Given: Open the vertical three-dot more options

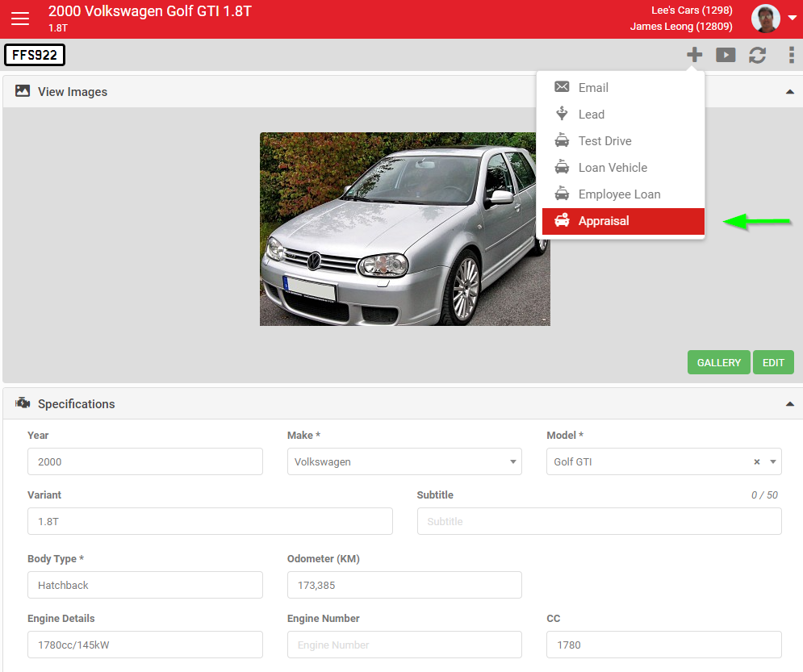Looking at the screenshot, I should 791,55.
